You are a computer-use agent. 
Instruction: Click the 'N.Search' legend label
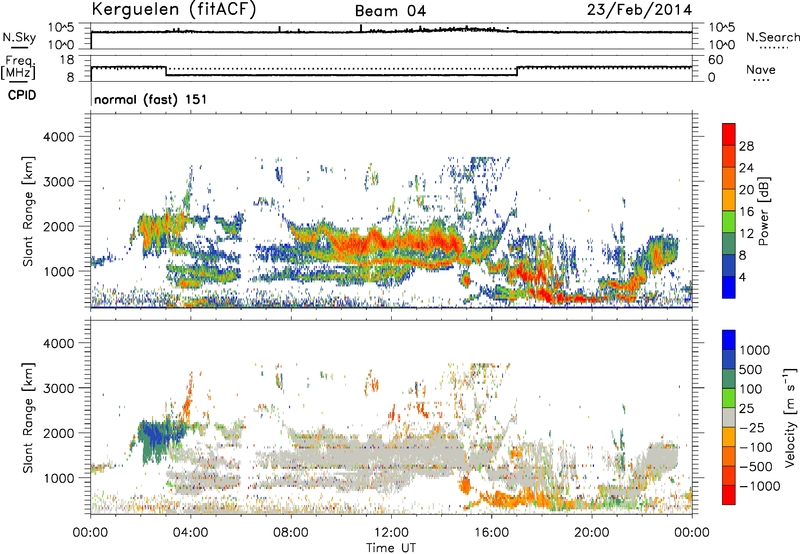coord(773,37)
